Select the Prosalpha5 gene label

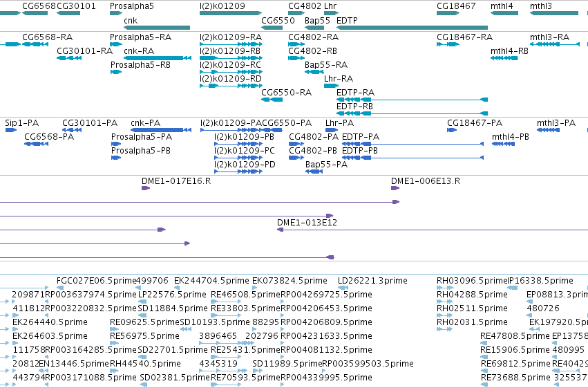point(131,6)
